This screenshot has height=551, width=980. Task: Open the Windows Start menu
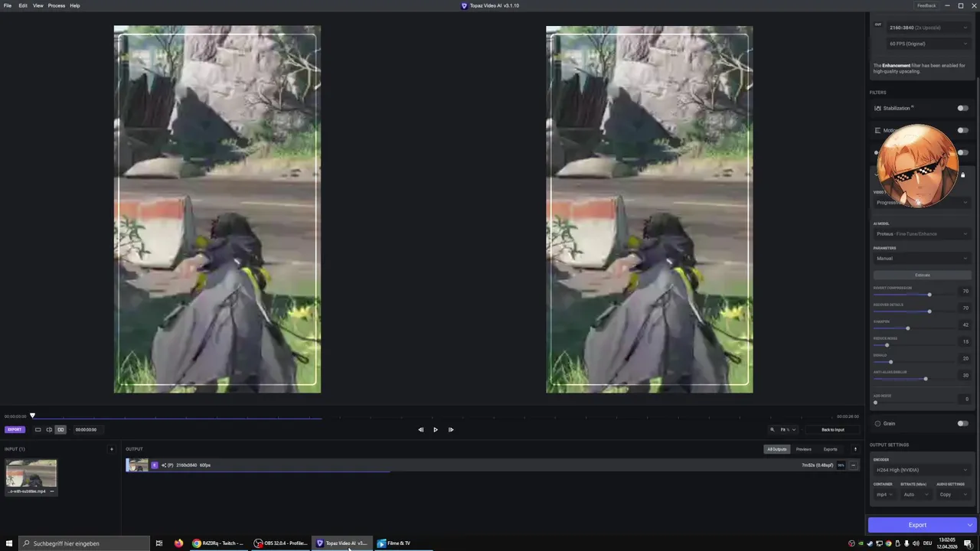click(x=9, y=543)
